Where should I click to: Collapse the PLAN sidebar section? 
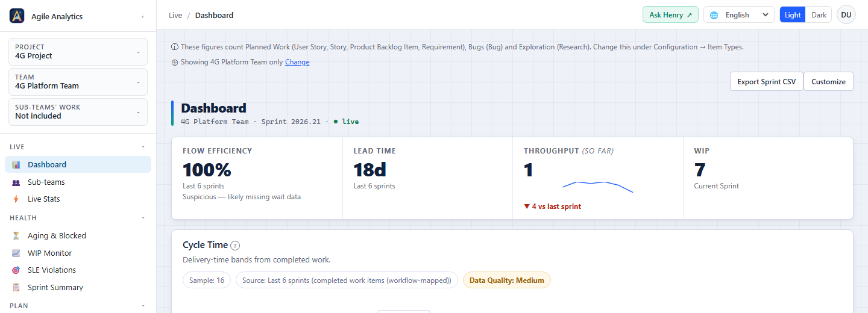[x=143, y=306]
